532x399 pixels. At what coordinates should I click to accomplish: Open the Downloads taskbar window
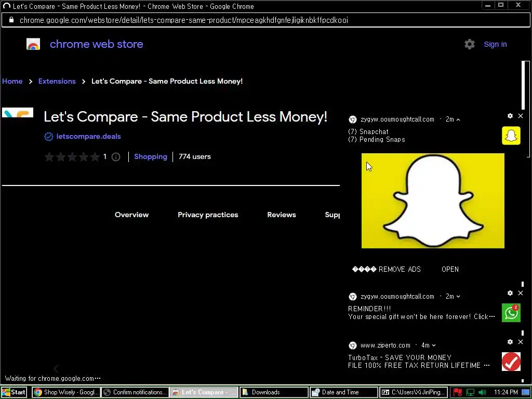[x=274, y=392]
